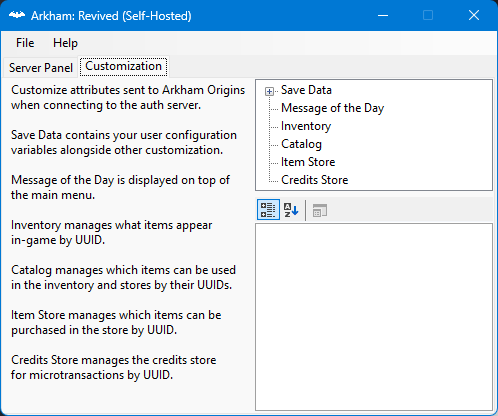Screen dimensions: 498x416
Task: Click inside the empty property grid area
Action: [374, 317]
